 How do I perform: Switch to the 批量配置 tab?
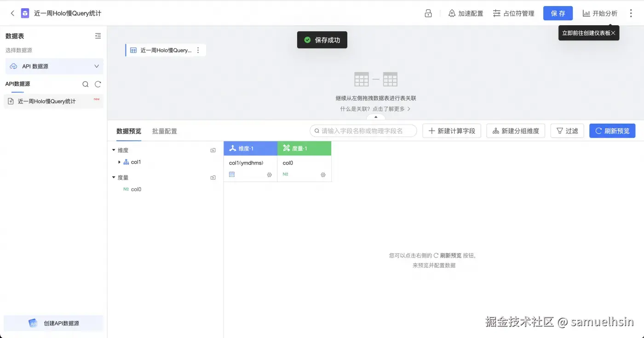tap(165, 131)
